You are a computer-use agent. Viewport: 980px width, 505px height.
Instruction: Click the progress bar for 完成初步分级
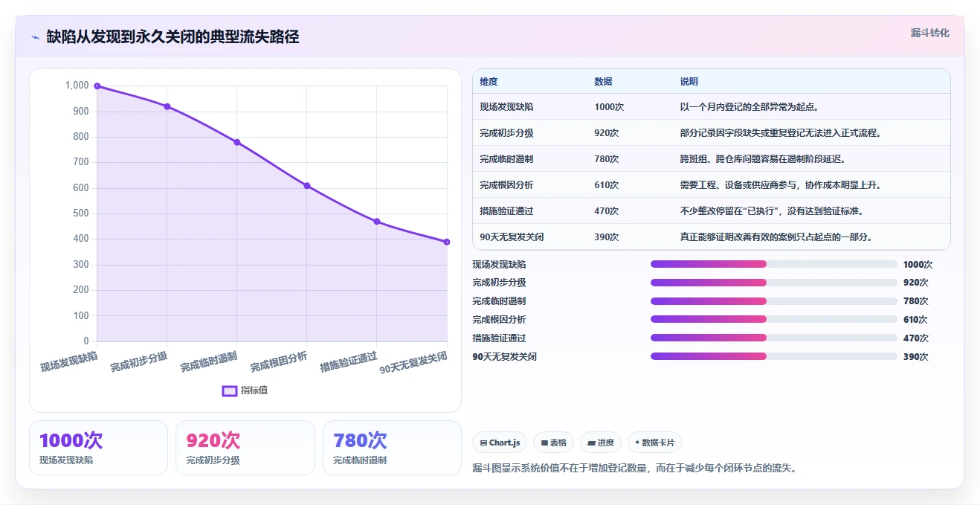(774, 283)
